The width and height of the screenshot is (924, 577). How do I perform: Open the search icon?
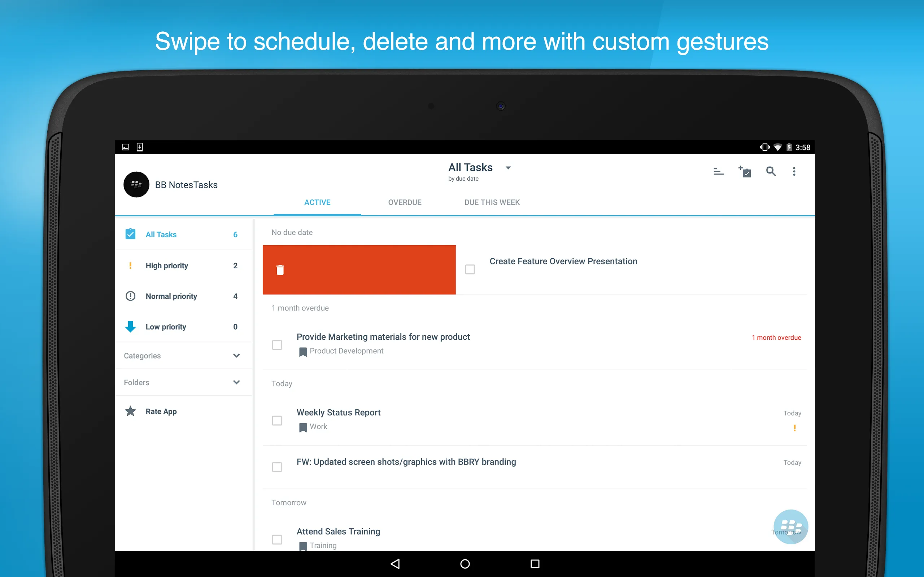(771, 171)
